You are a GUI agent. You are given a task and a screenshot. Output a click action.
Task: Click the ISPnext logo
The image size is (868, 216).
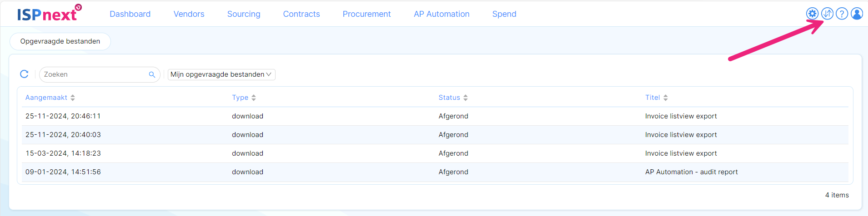tap(49, 13)
